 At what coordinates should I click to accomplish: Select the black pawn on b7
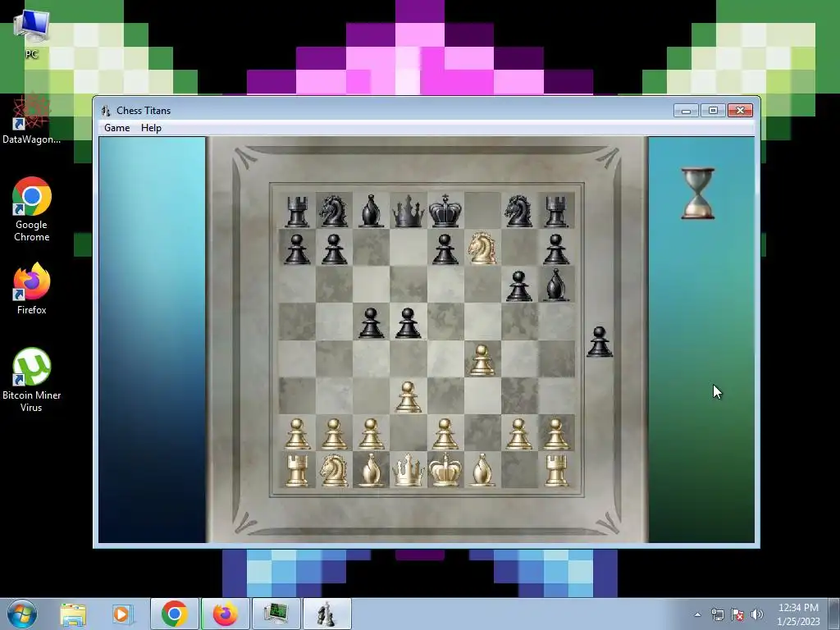pyautogui.click(x=334, y=249)
